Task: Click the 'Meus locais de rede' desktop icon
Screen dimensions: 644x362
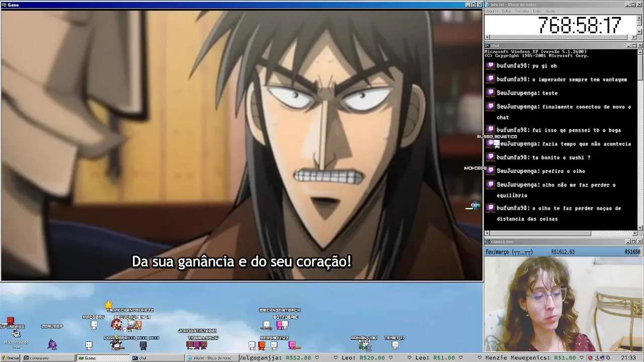Action: 16,339
